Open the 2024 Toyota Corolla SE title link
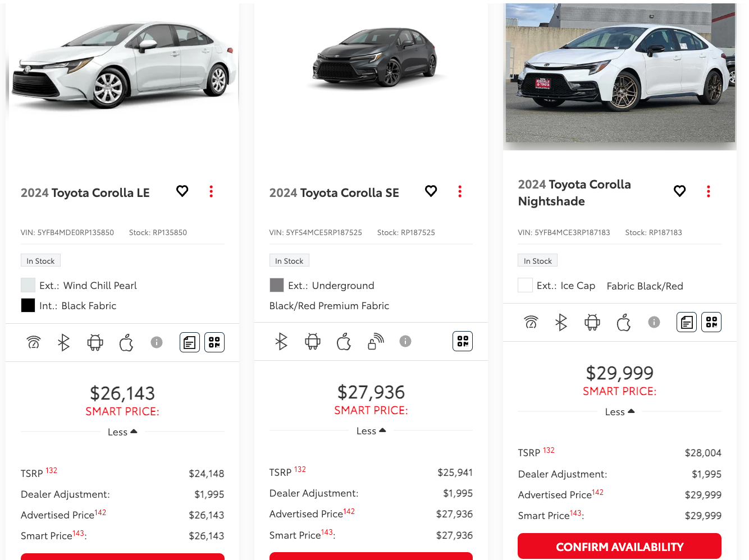Viewport: 749px width, 560px height. point(334,193)
